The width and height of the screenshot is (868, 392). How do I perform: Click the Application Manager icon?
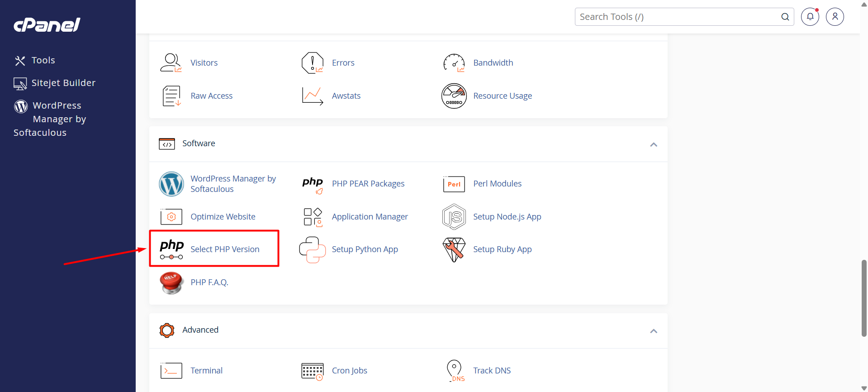[x=313, y=217]
